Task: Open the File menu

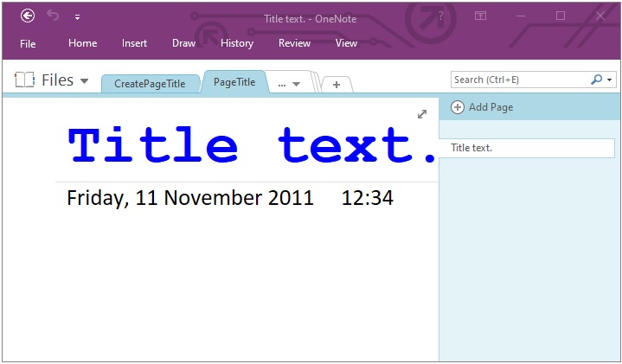Action: [x=28, y=43]
